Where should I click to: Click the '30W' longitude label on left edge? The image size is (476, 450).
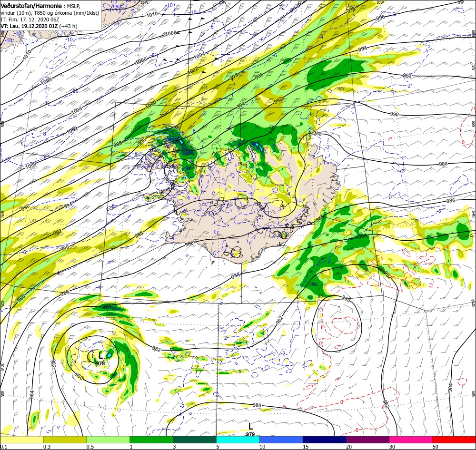click(2, 367)
